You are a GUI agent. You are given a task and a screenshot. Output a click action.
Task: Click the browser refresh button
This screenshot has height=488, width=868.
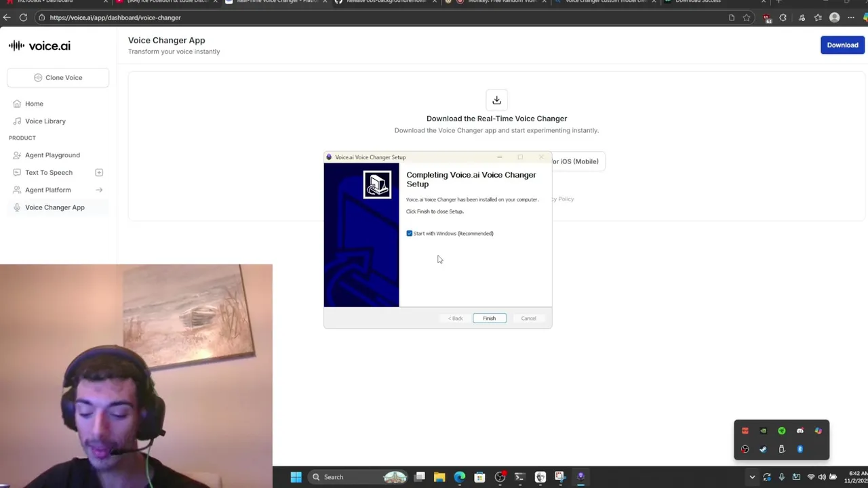(x=23, y=18)
